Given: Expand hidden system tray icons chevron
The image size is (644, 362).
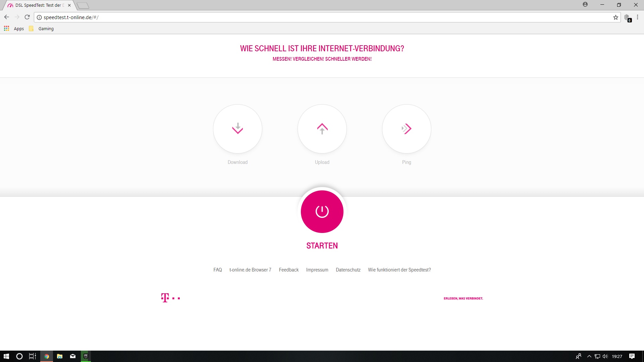Looking at the screenshot, I should click(589, 356).
